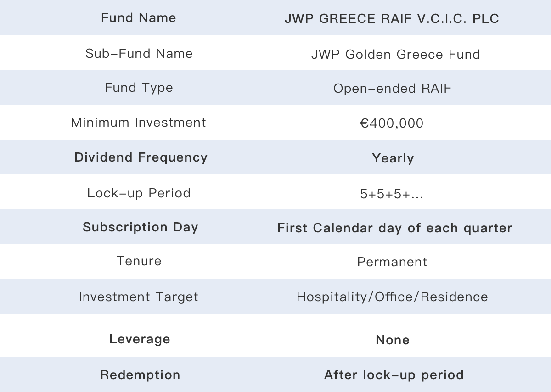The height and width of the screenshot is (392, 551).
Task: Select the JWP Golden Greece Fund value
Action: point(395,54)
